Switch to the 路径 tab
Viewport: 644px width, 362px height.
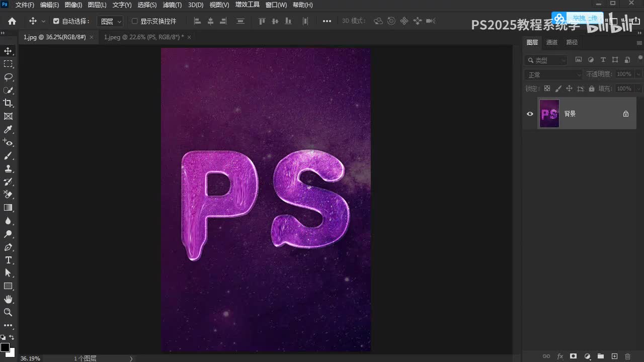point(572,42)
